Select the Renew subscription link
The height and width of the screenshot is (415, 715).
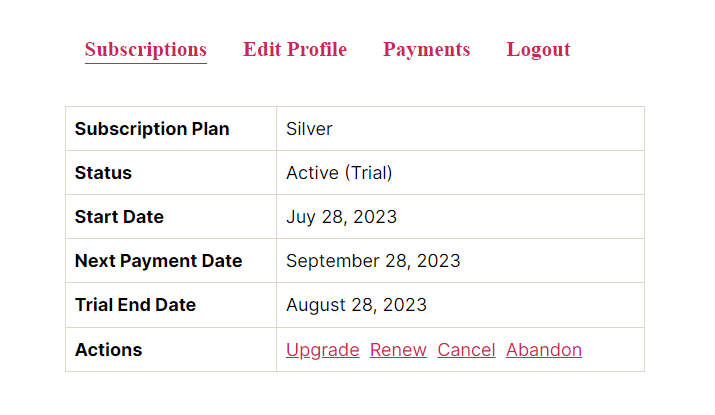tap(398, 350)
